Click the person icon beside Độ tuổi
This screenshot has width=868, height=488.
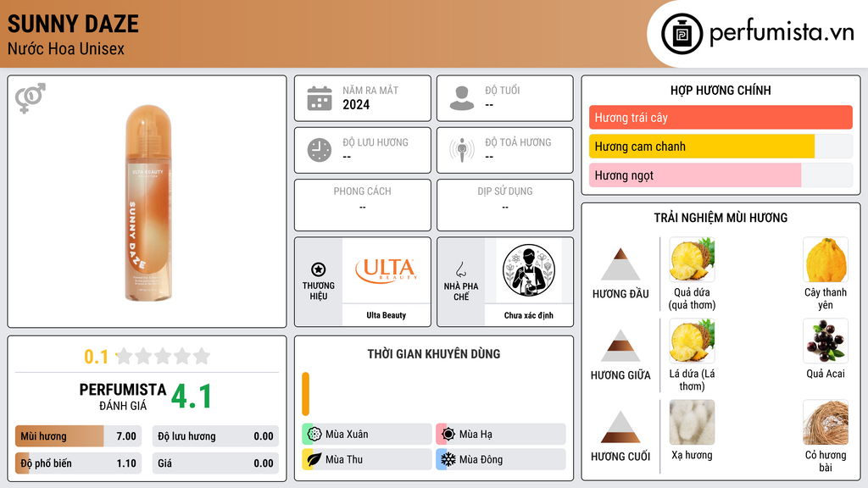click(462, 98)
